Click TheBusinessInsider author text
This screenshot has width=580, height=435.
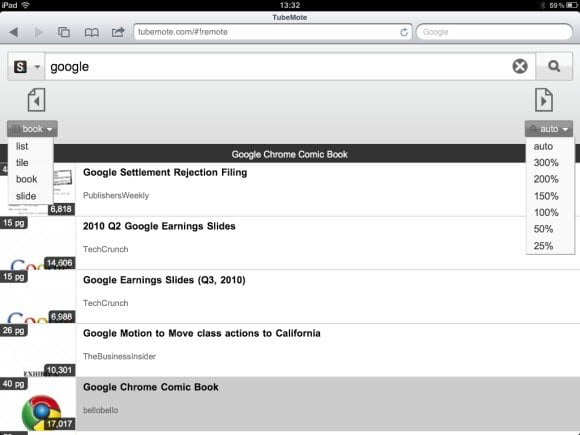(x=119, y=357)
